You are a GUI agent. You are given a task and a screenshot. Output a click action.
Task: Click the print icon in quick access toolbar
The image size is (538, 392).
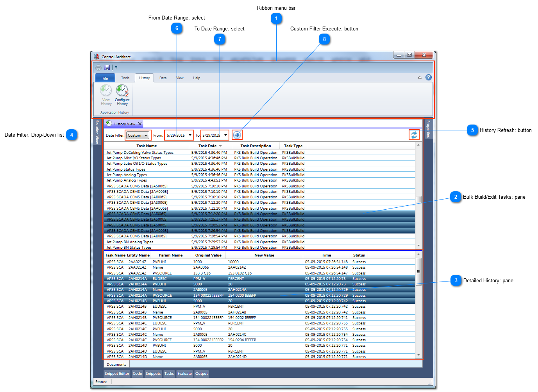pyautogui.click(x=98, y=68)
